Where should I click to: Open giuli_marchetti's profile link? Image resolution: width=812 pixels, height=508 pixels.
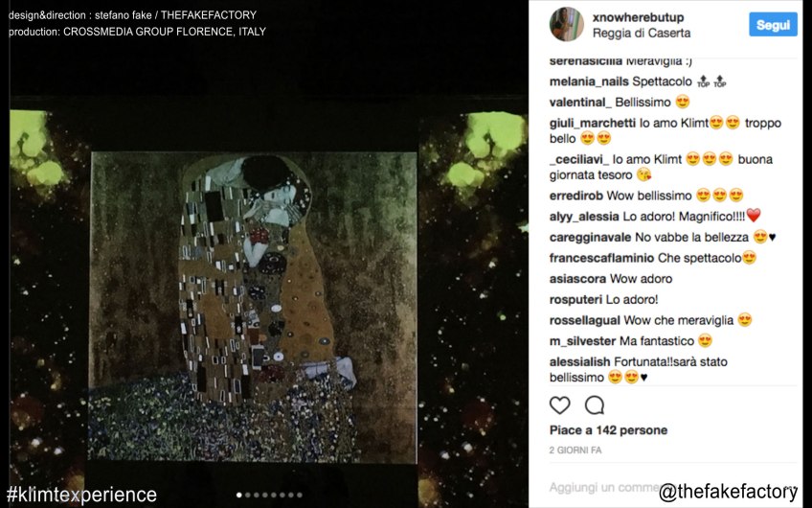pos(592,123)
